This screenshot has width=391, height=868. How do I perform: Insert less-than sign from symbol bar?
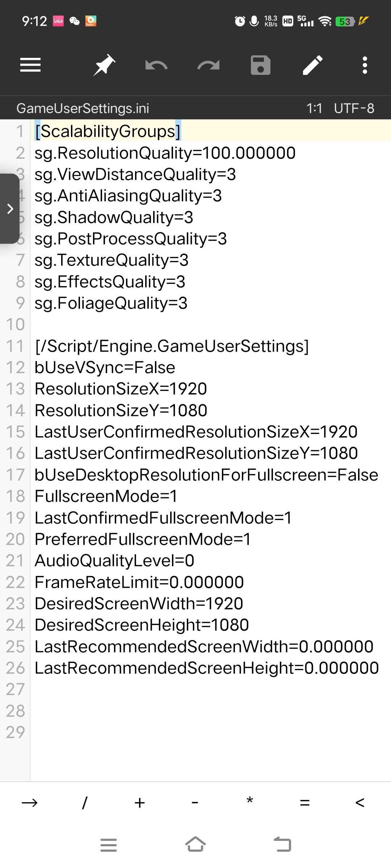pos(360,803)
